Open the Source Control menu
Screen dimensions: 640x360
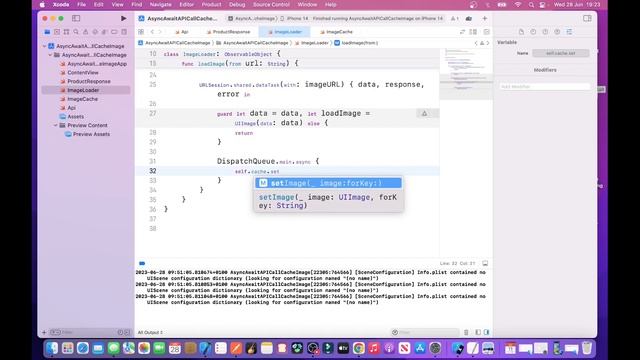pyautogui.click(x=271, y=4)
